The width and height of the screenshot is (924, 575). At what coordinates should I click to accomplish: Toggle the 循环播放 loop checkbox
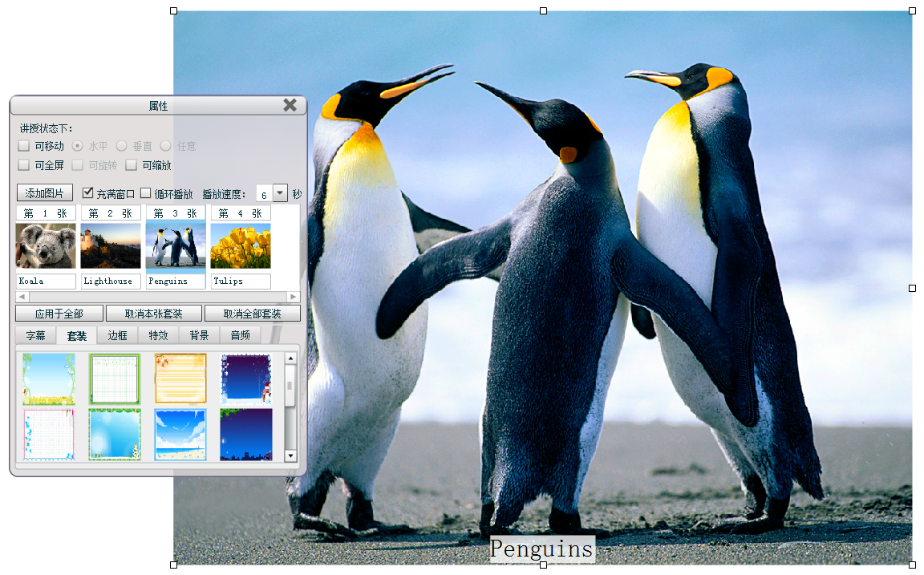pos(146,193)
